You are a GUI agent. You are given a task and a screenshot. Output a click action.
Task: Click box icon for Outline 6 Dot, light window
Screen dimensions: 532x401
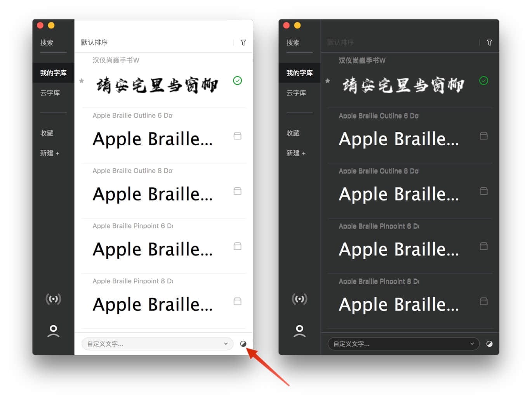point(237,136)
